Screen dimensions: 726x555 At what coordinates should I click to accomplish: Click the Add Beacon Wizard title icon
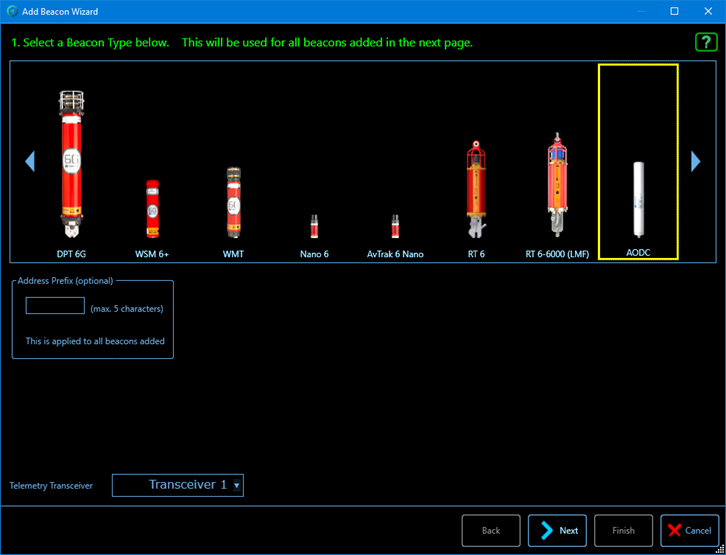pyautogui.click(x=13, y=11)
